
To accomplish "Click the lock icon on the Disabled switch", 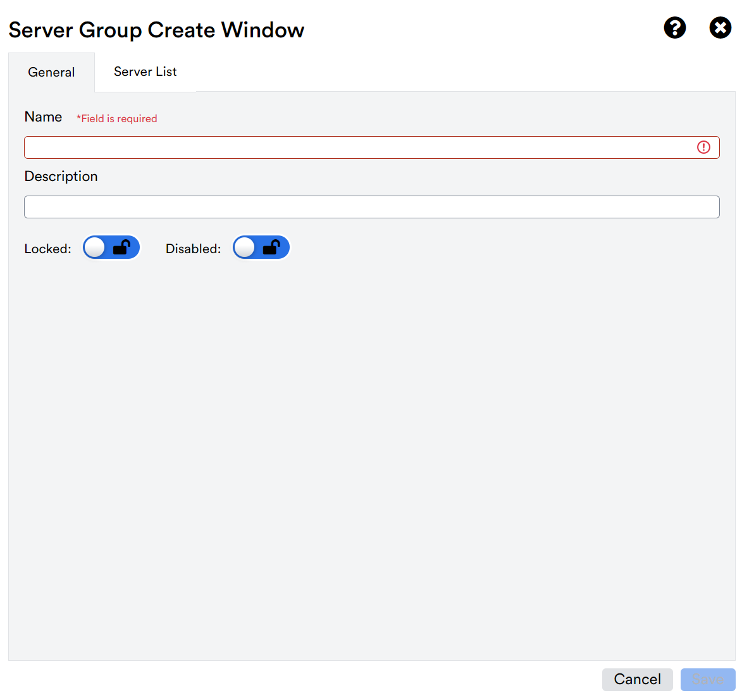I will (273, 247).
